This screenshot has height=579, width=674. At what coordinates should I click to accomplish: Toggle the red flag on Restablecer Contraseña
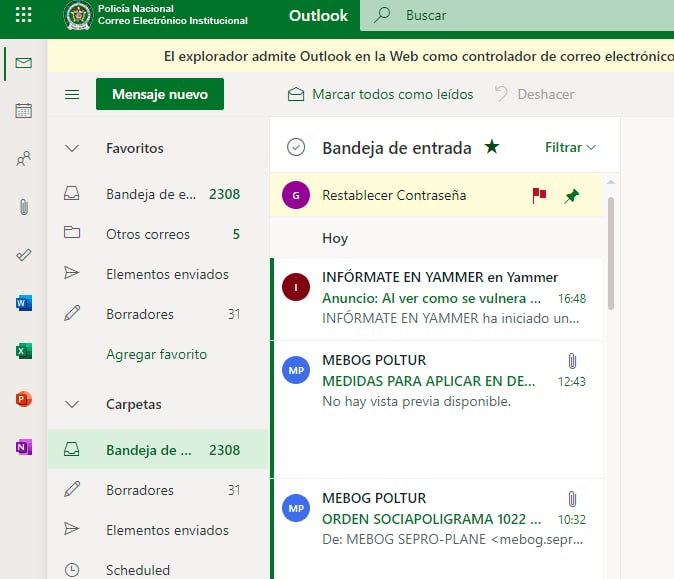tap(539, 195)
